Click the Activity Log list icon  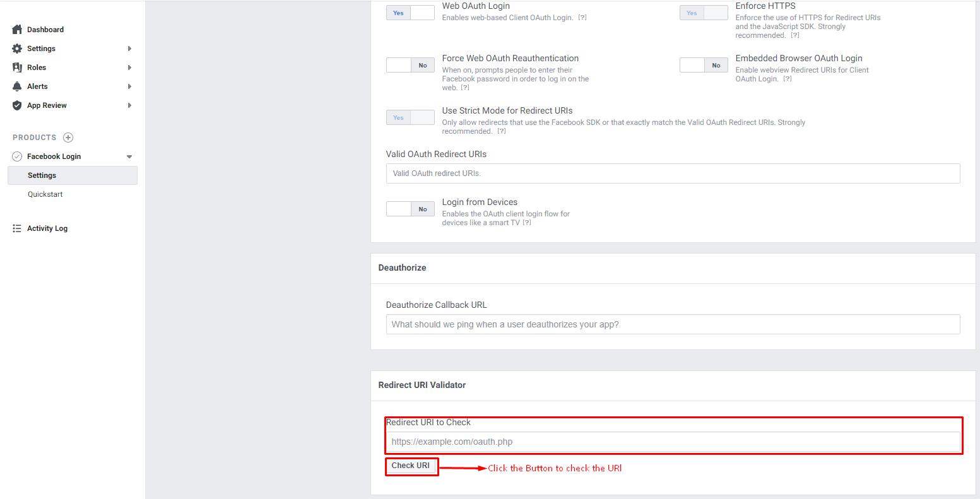17,228
